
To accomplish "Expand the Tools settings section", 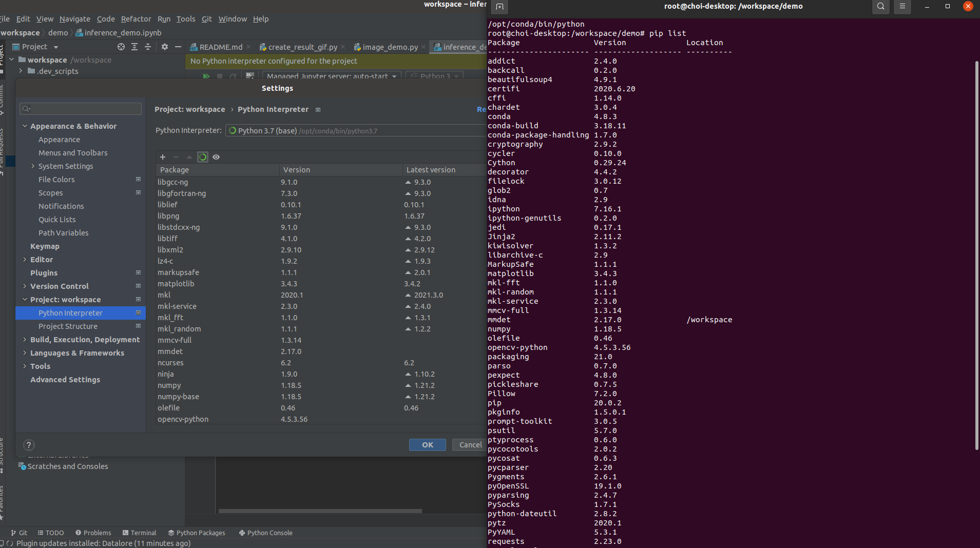I will click(25, 366).
